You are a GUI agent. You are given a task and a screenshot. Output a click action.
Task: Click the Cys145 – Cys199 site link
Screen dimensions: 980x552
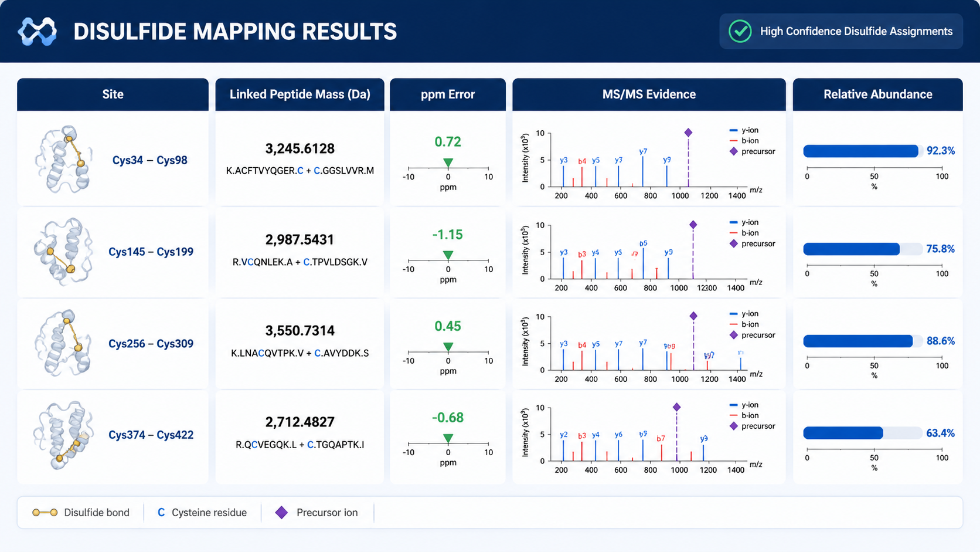pos(151,252)
